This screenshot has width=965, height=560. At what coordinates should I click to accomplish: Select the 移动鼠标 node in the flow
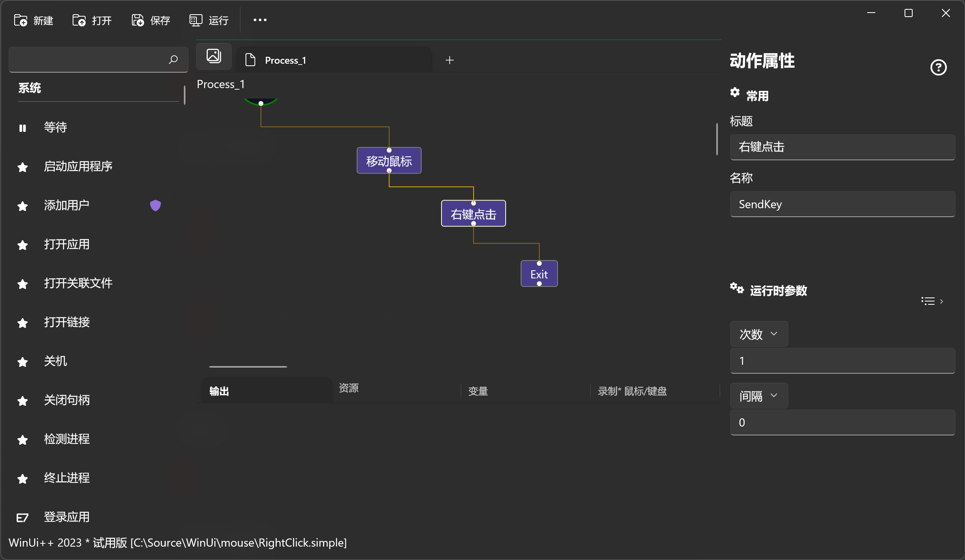tap(389, 161)
